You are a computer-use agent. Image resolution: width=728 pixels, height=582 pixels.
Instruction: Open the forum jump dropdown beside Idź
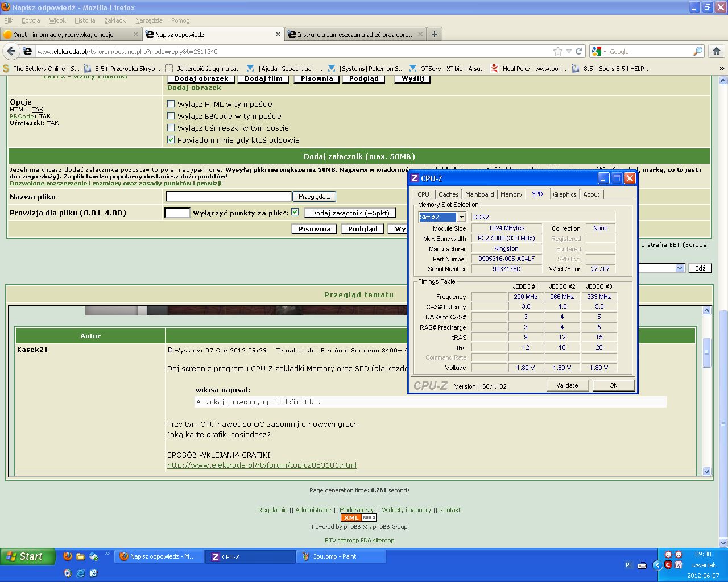[x=680, y=268]
